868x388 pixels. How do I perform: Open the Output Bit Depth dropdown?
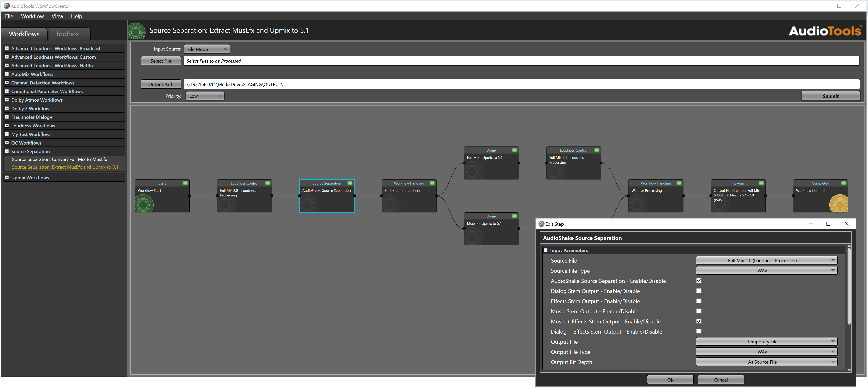coord(766,362)
